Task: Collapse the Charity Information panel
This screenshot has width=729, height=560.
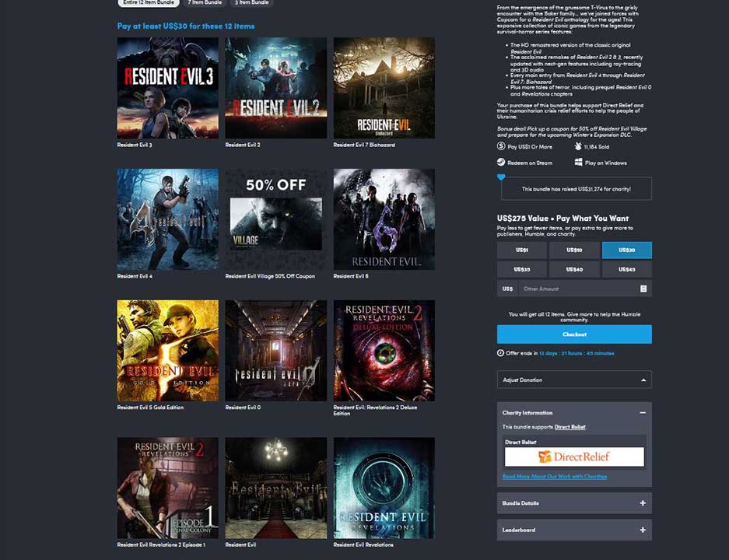Action: (x=642, y=413)
